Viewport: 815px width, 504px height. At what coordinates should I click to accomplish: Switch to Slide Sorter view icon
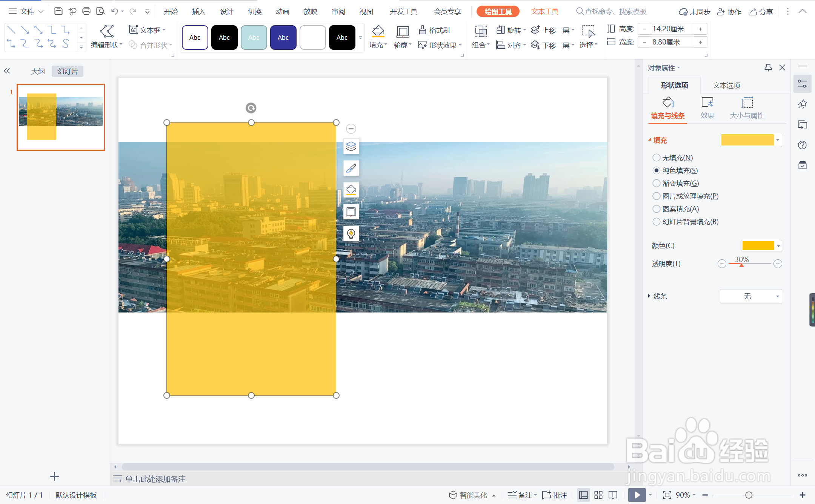(x=598, y=495)
